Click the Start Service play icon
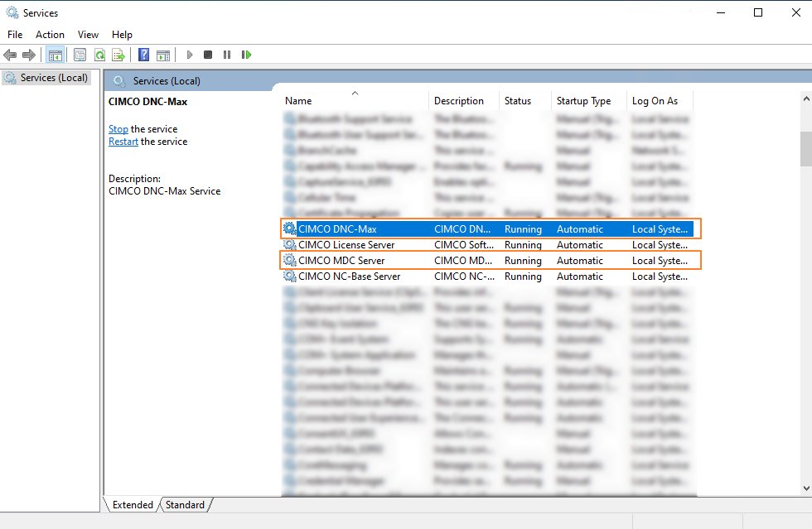 pyautogui.click(x=190, y=55)
